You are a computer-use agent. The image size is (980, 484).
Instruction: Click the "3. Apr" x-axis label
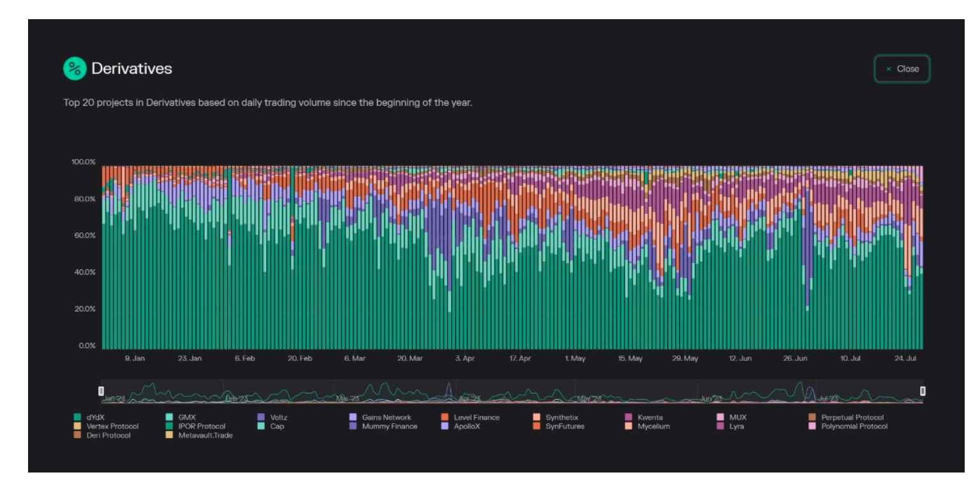(465, 359)
